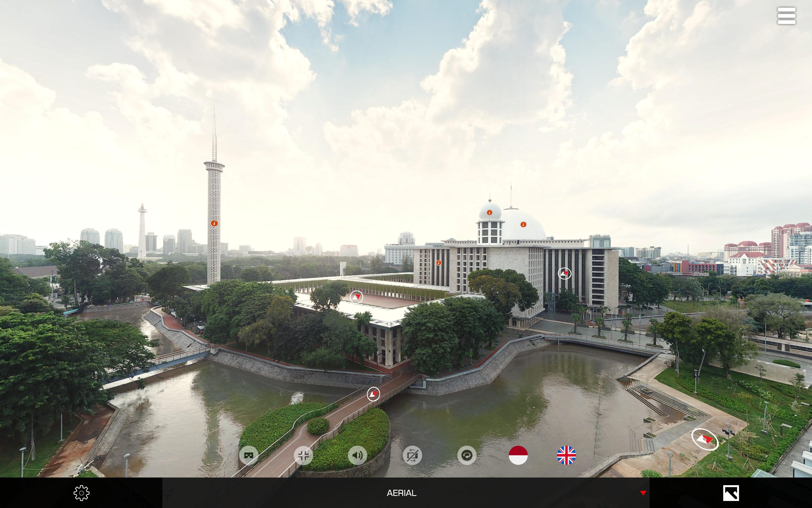Open info hotspot on the tall minaret
This screenshot has width=812, height=508.
(x=214, y=223)
